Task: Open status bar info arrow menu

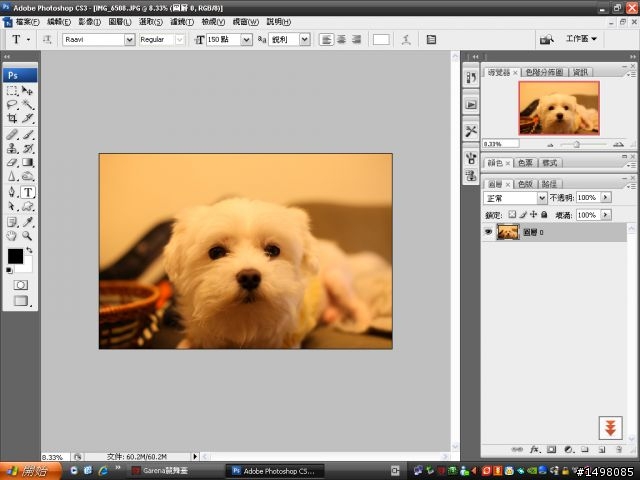Action: click(195, 456)
